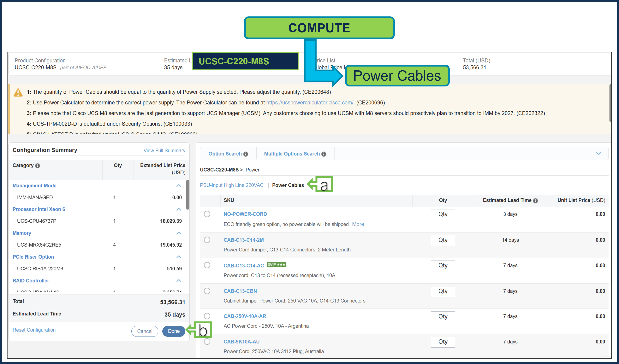Select the CAB-C13-C14-2M radio button
Screen dimensions: 619x364
coord(207,240)
